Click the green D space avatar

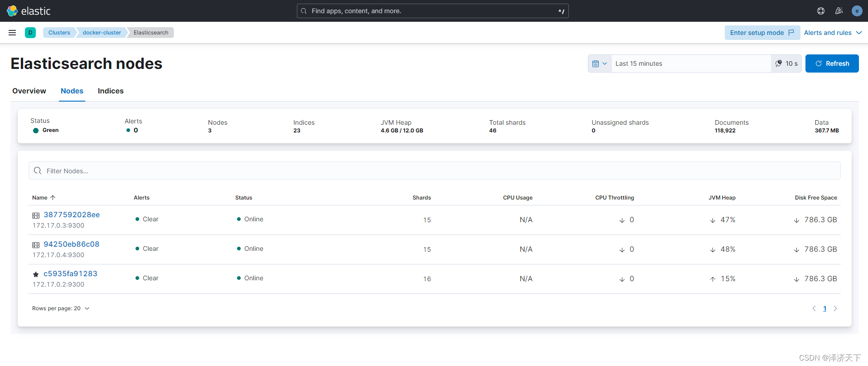tap(30, 33)
